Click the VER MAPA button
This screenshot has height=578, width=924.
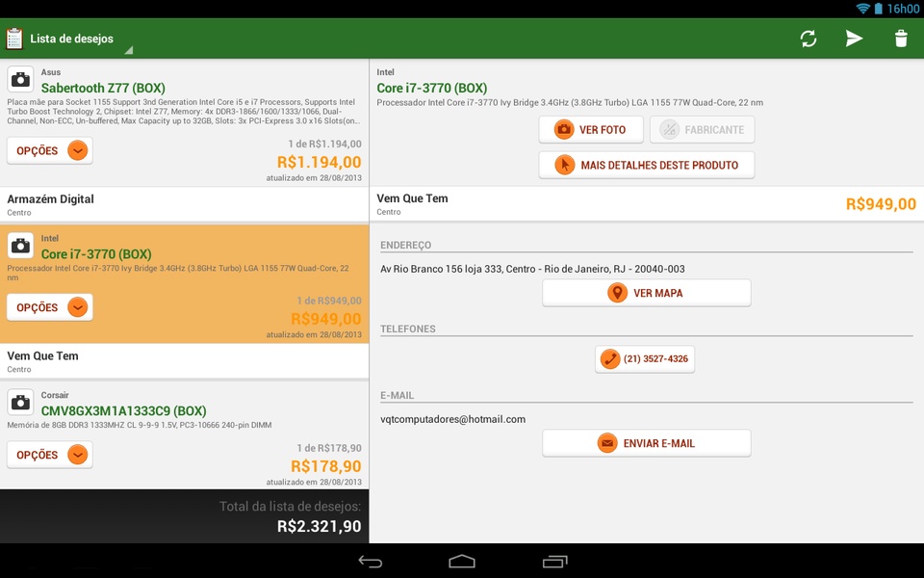click(x=647, y=293)
